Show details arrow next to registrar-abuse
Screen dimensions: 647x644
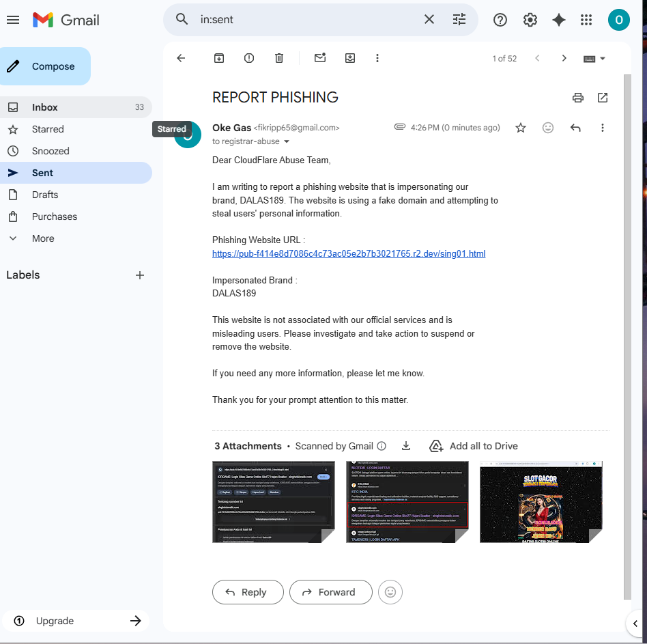pyautogui.click(x=287, y=141)
